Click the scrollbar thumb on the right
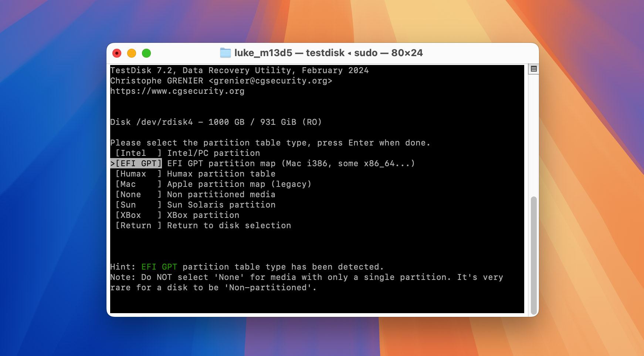Viewport: 644px width, 356px height. (533, 255)
